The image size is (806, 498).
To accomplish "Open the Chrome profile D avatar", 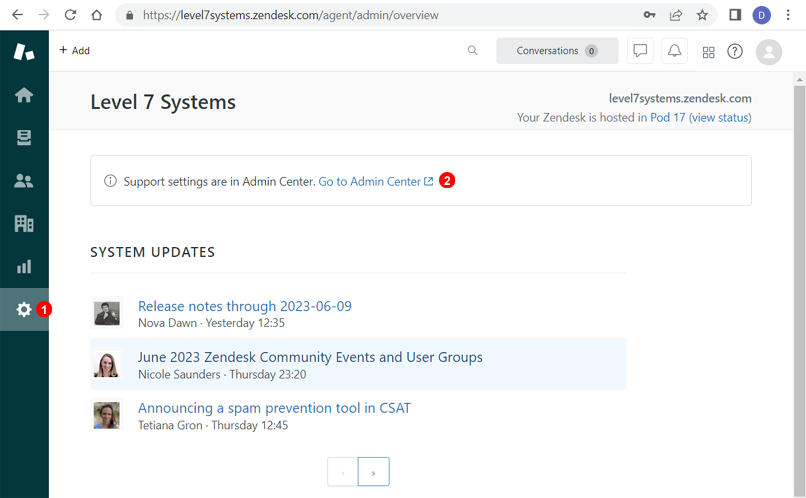I will tap(761, 15).
